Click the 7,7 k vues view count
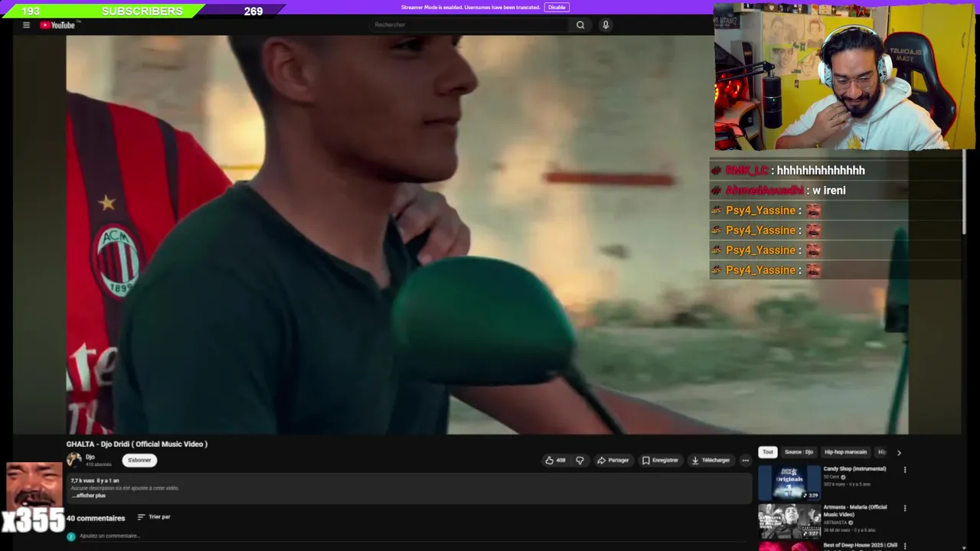Screen dimensions: 980x551 click(x=81, y=481)
